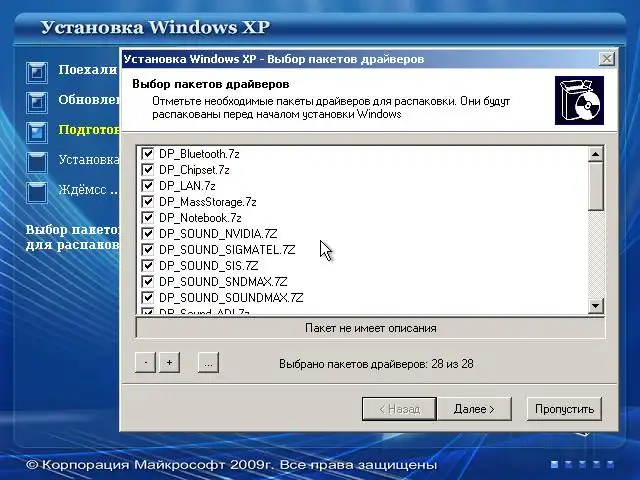Open the ellipsis browse button
640x480 pixels.
tap(208, 362)
